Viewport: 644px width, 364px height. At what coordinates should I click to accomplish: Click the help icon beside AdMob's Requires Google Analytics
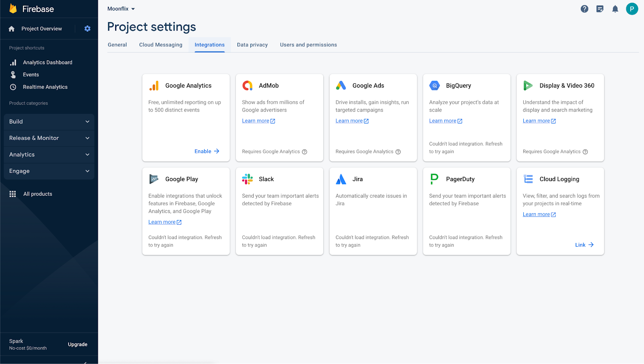coord(305,152)
